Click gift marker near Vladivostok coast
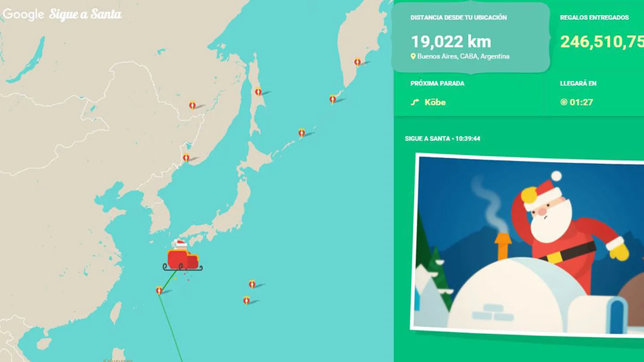This screenshot has height=362, width=644. [x=186, y=158]
